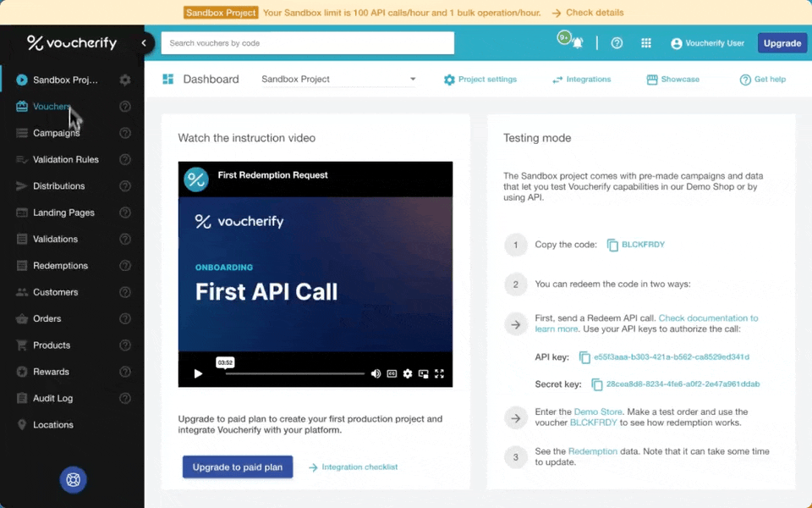The image size is (812, 508).
Task: Click help icon next to Validation Rules
Action: coord(125,160)
